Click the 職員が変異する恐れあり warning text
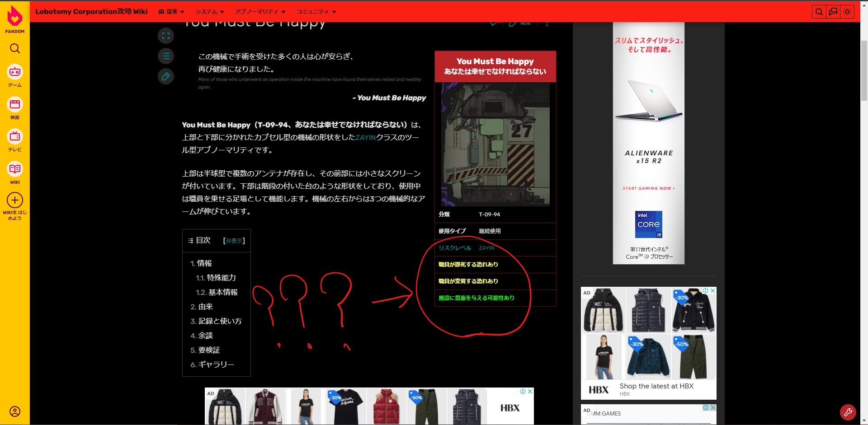 click(468, 281)
